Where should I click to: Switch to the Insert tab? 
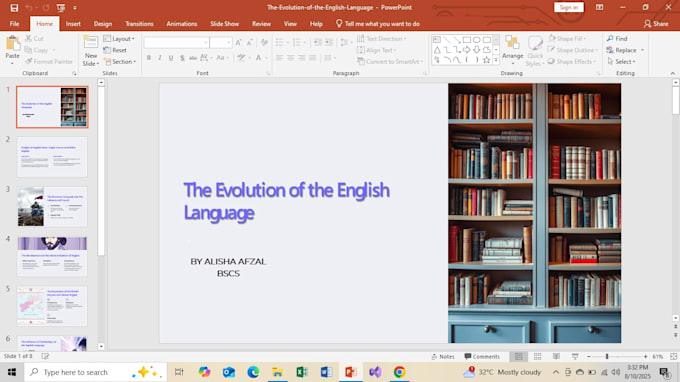point(73,24)
